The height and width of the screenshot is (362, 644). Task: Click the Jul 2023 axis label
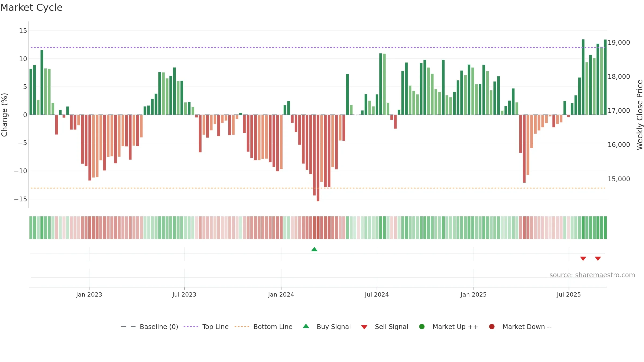click(x=184, y=294)
